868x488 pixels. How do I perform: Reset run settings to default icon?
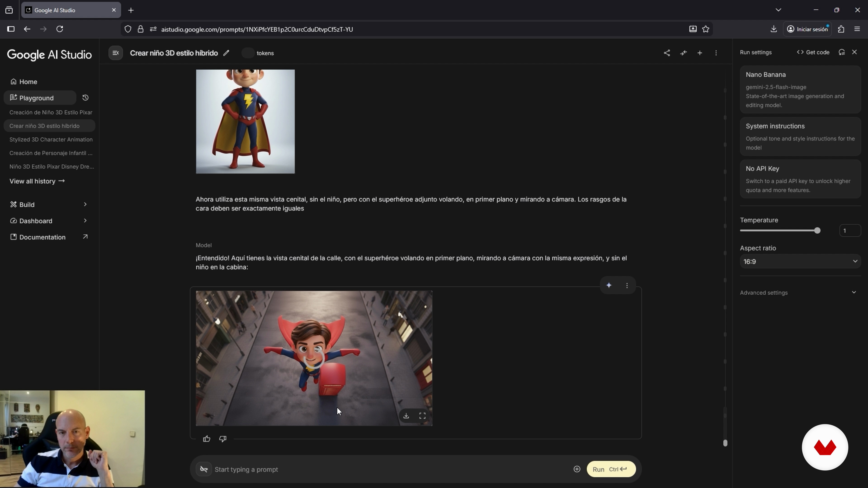pos(841,52)
